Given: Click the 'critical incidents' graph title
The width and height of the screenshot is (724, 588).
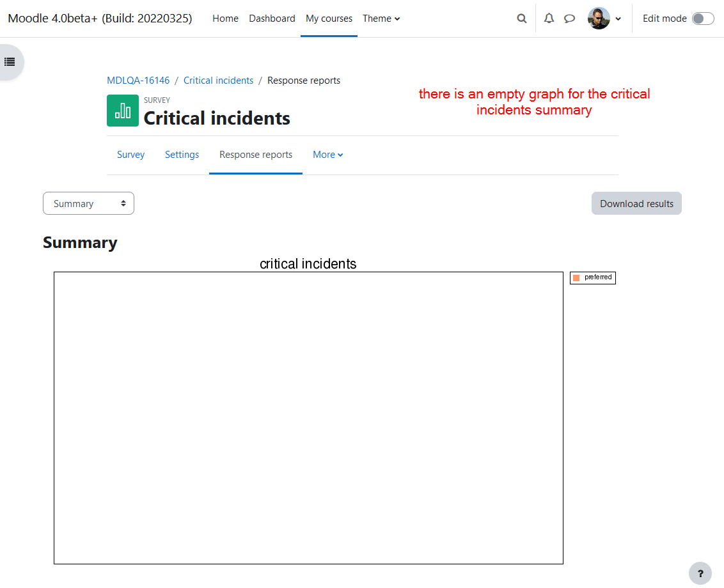Looking at the screenshot, I should click(x=308, y=263).
